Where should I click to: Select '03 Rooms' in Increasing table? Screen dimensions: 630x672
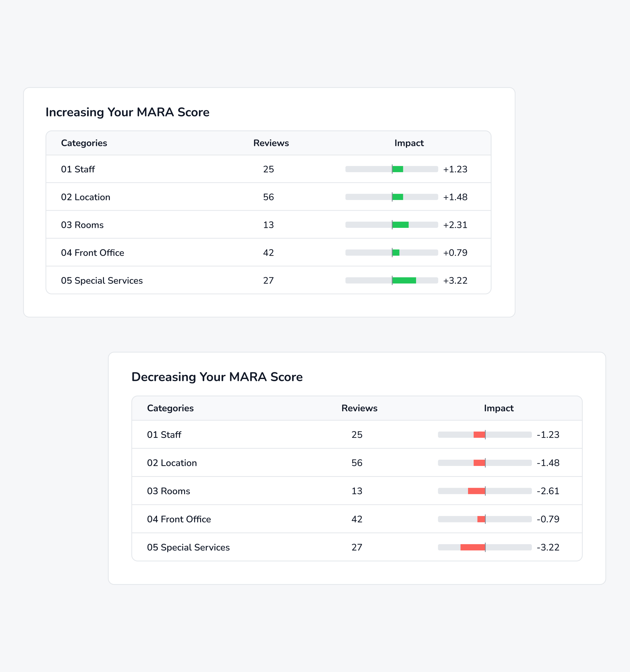(x=82, y=225)
